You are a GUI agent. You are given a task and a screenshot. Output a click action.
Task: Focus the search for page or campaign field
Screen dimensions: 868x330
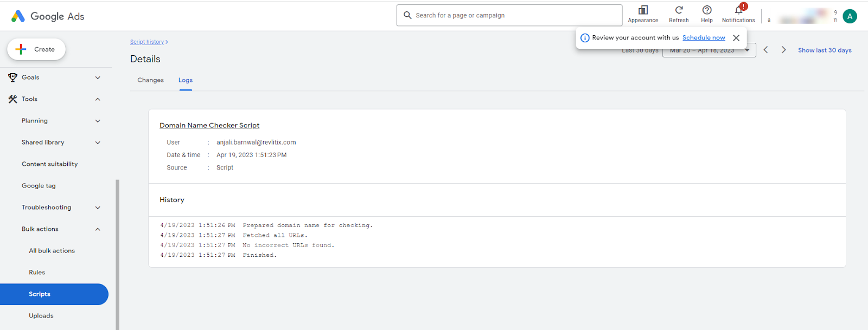(509, 15)
